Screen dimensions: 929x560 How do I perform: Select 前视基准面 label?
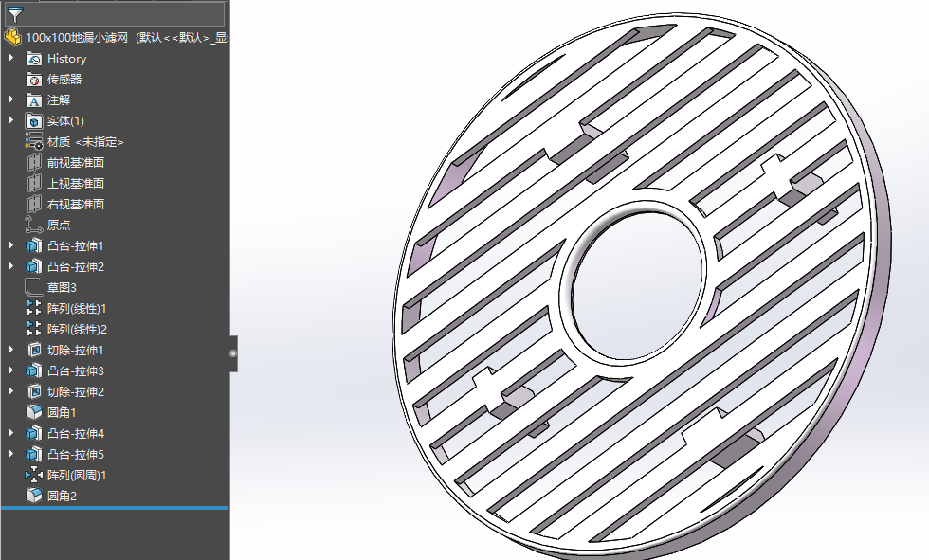pyautogui.click(x=76, y=162)
